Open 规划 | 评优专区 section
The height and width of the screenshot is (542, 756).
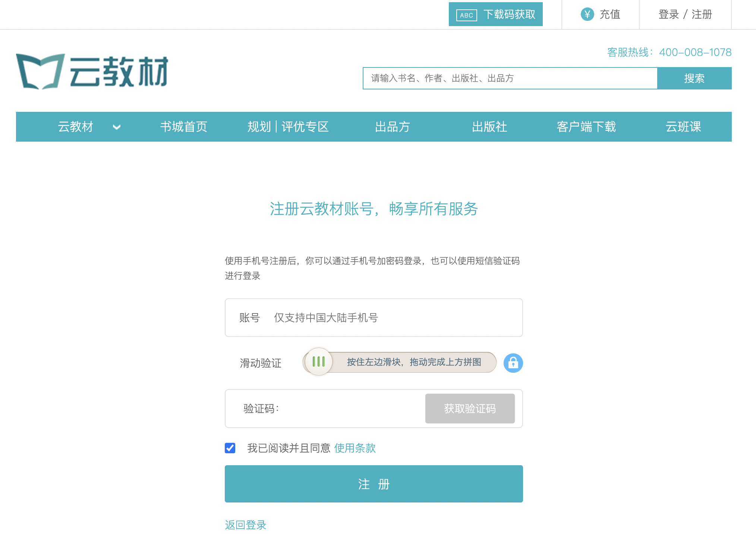[x=288, y=127]
